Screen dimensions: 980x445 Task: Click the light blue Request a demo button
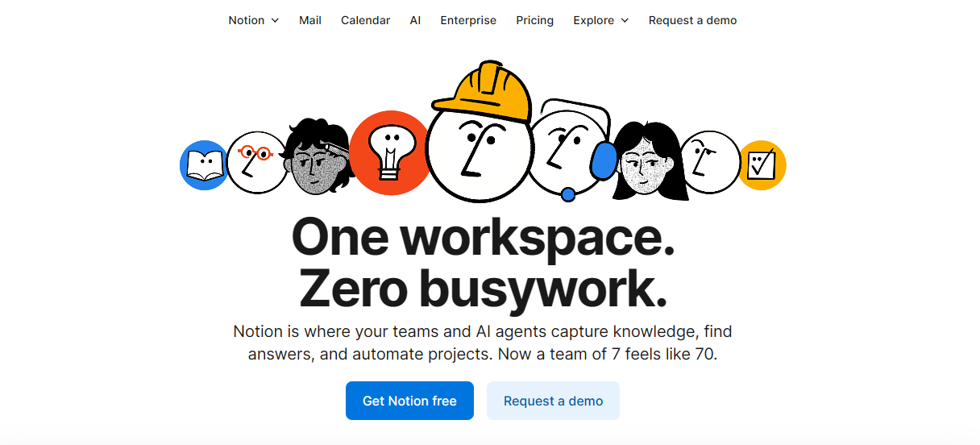pyautogui.click(x=553, y=401)
